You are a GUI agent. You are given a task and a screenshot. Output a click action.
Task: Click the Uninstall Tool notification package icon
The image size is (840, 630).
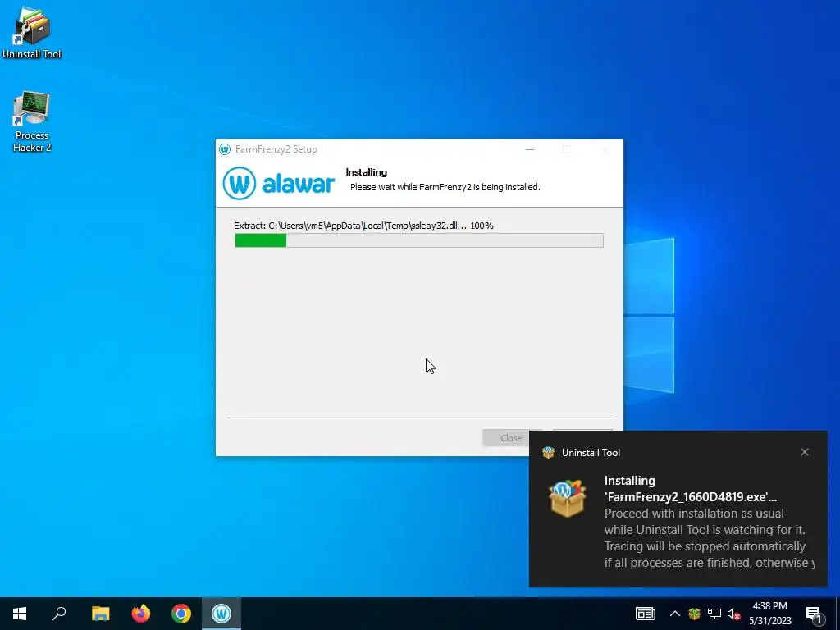tap(567, 498)
